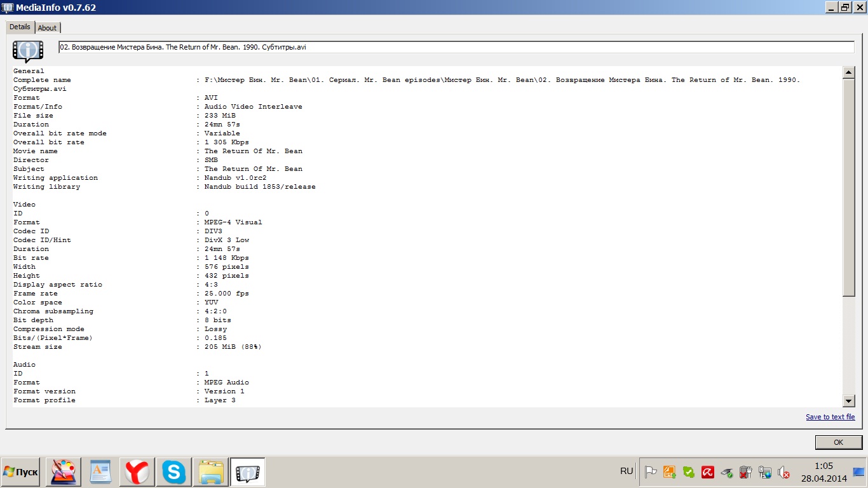Click the RU language indicator

tap(627, 471)
